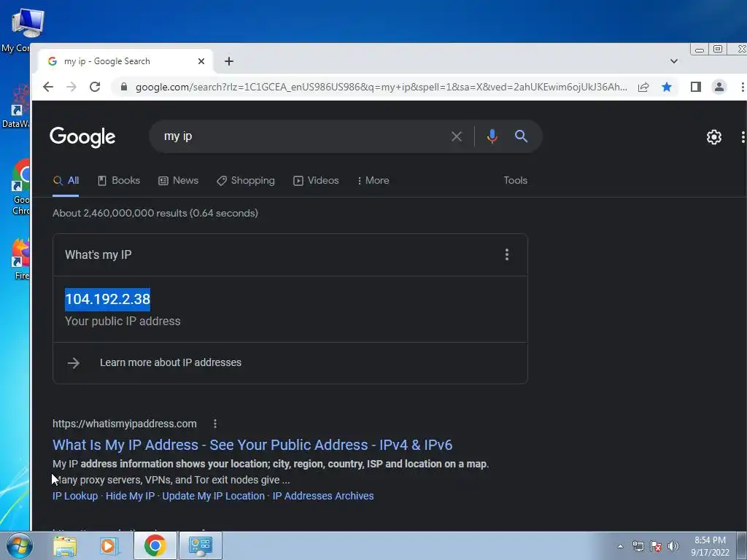The height and width of the screenshot is (560, 747).
Task: Expand the tab search chevron
Action: tap(673, 61)
